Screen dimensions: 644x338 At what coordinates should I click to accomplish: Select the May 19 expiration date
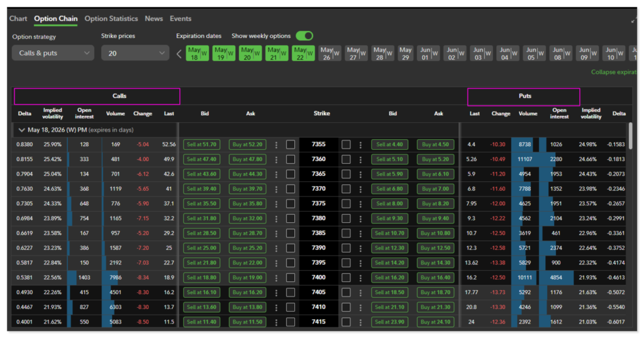coord(224,54)
